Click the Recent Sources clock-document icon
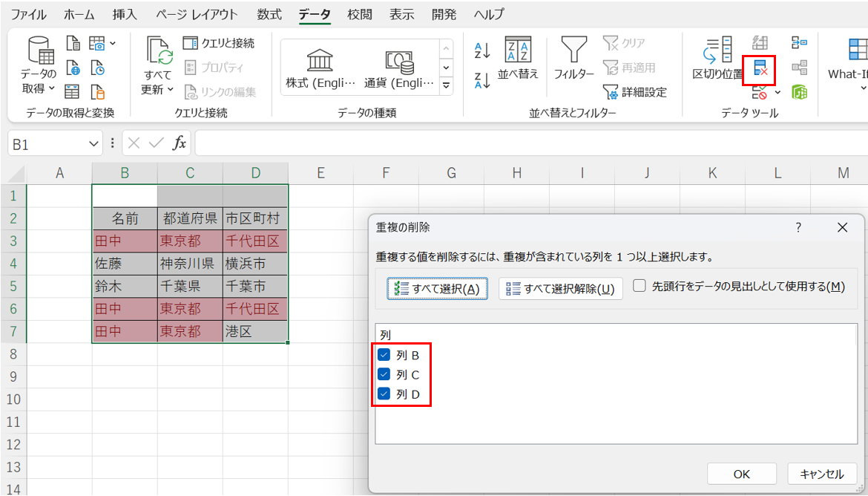 (97, 68)
